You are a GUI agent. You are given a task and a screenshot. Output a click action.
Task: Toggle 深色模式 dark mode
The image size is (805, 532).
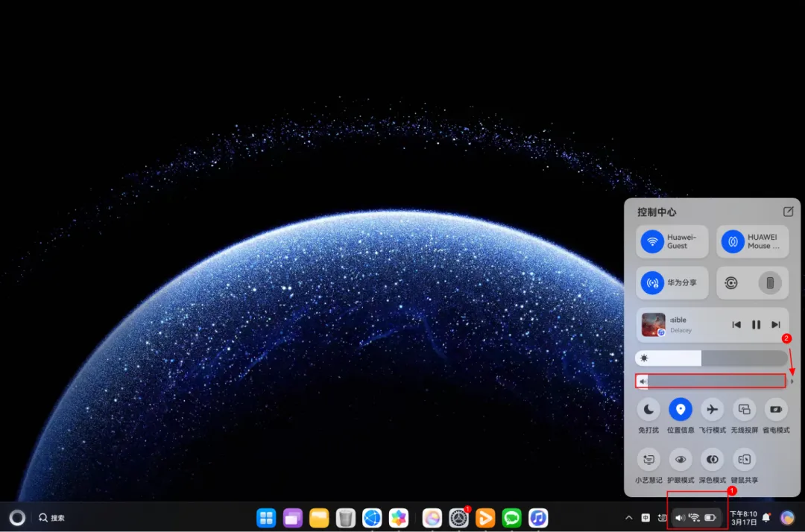click(712, 459)
